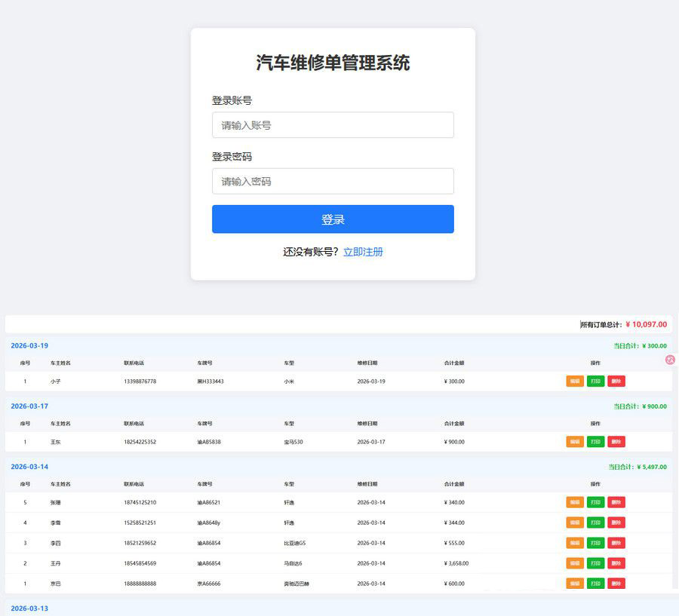Click green 打印 button for owner 小子
Image resolution: width=679 pixels, height=616 pixels.
click(595, 382)
